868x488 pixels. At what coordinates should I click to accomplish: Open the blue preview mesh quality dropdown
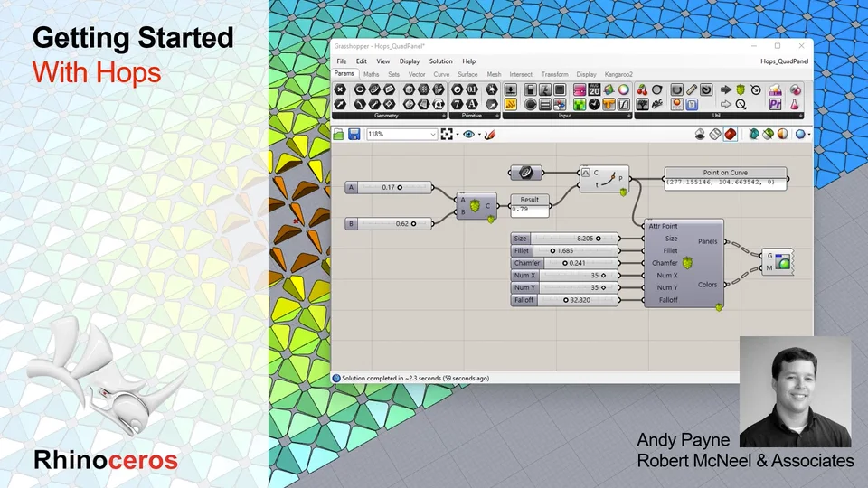(x=808, y=135)
